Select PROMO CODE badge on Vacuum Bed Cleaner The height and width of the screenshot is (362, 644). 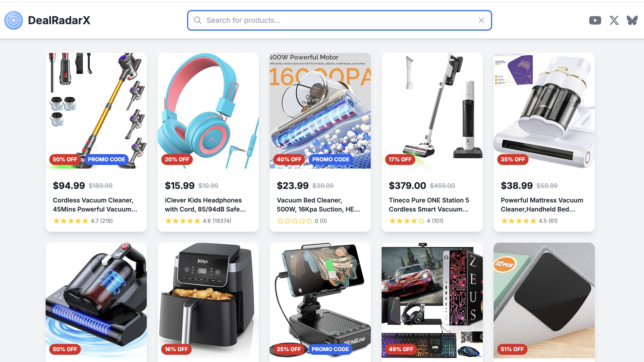[x=331, y=159]
